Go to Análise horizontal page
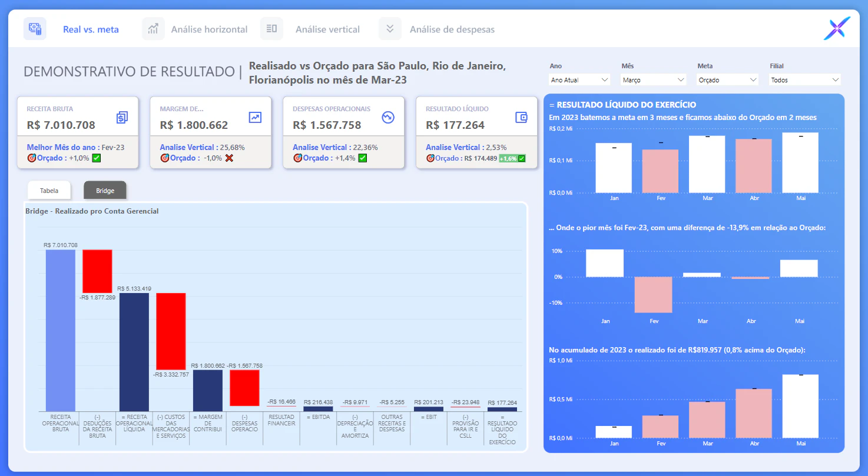 209,29
